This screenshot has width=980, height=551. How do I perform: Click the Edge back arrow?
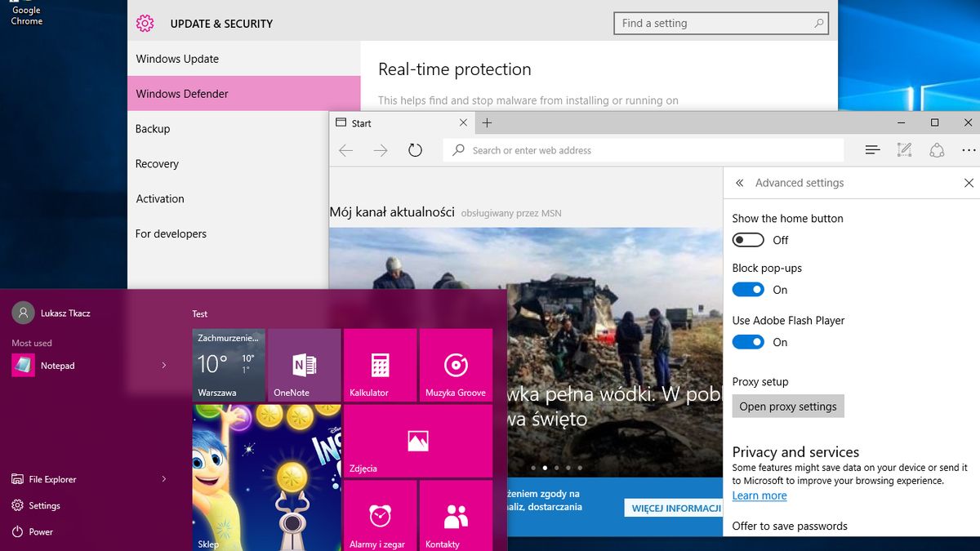click(345, 150)
